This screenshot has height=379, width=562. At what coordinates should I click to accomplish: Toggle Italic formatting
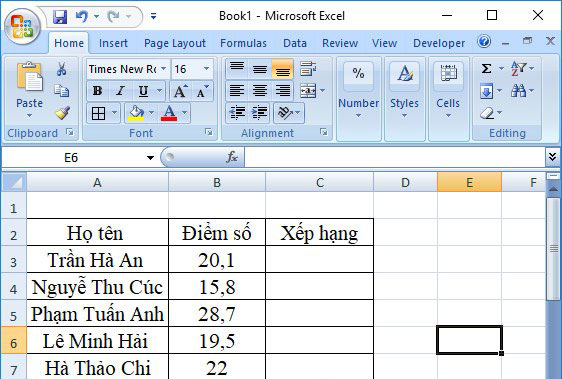[120, 91]
